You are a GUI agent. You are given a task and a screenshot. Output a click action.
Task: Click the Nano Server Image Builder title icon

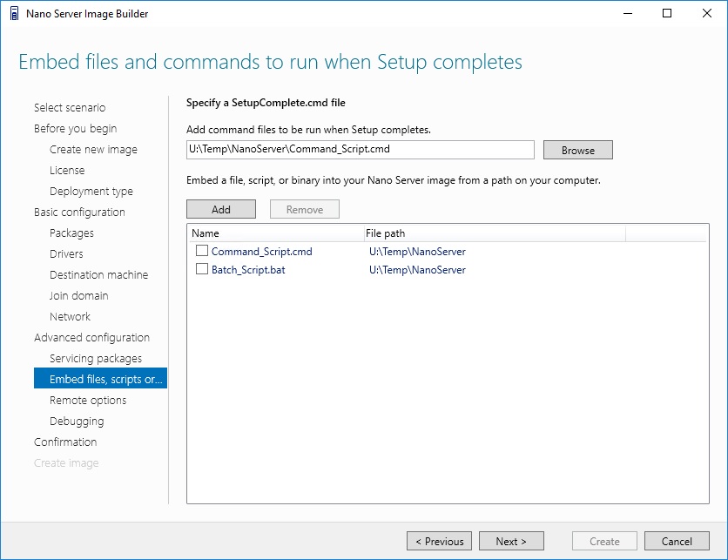click(x=15, y=13)
